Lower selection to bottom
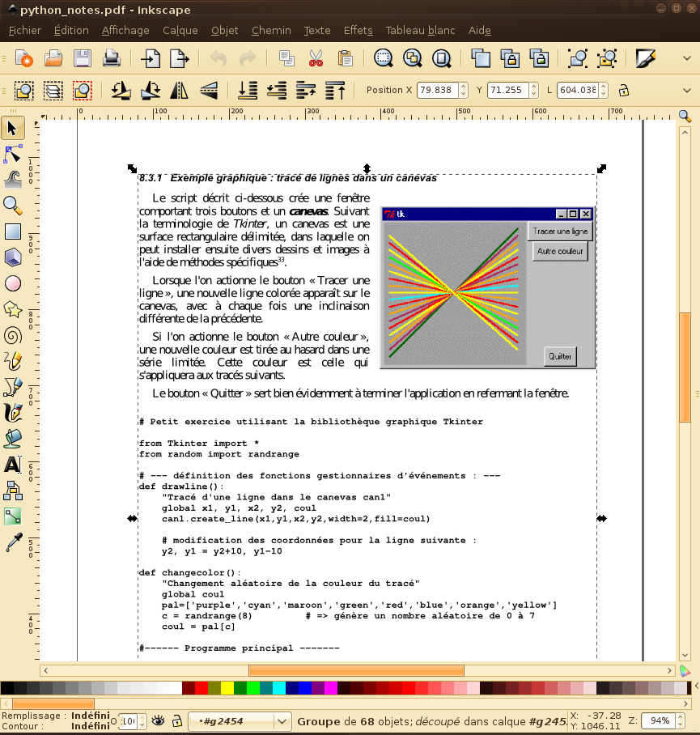 (x=248, y=90)
